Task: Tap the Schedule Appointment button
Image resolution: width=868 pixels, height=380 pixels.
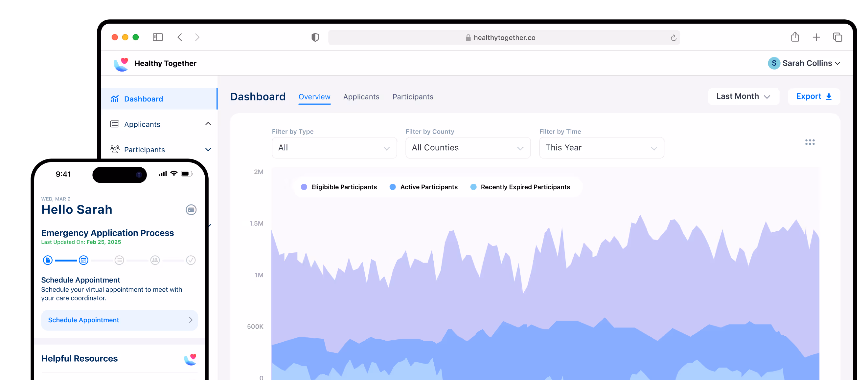Action: coord(119,320)
